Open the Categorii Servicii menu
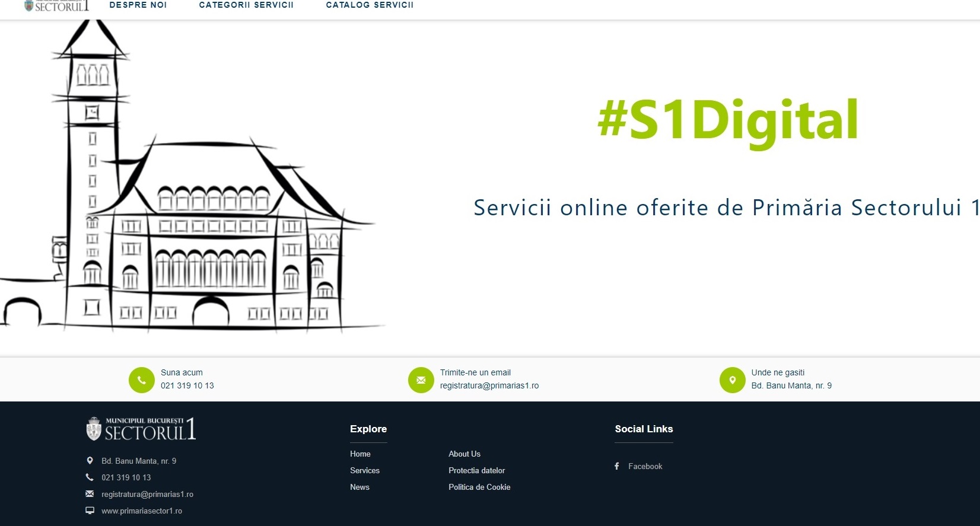 click(246, 5)
